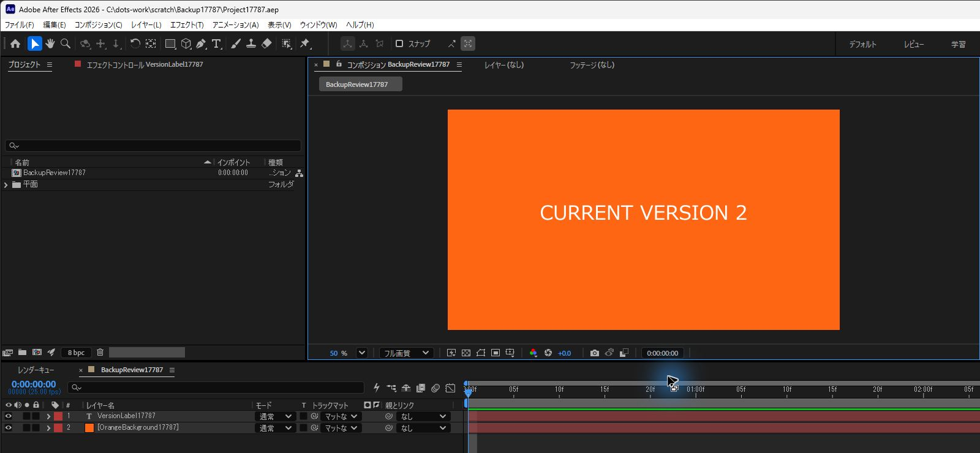The height and width of the screenshot is (453, 980).
Task: Open mode 通常 dropdown for VersionLabel17787
Action: (276, 416)
